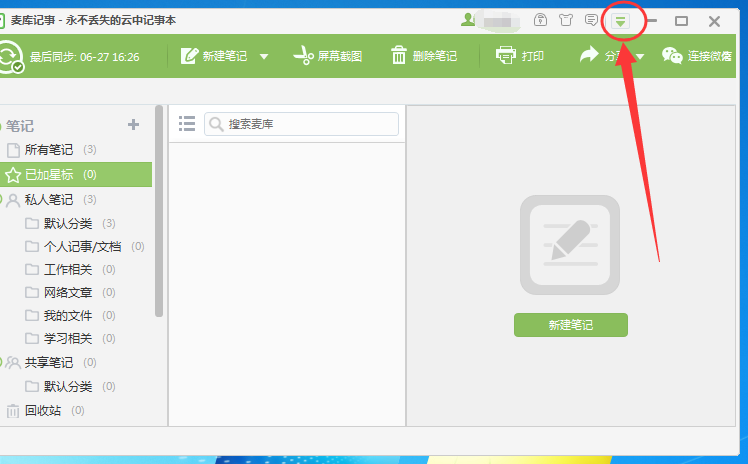This screenshot has height=464, width=748.
Task: Click 删除笔记 toolbar label
Action: (x=435, y=56)
